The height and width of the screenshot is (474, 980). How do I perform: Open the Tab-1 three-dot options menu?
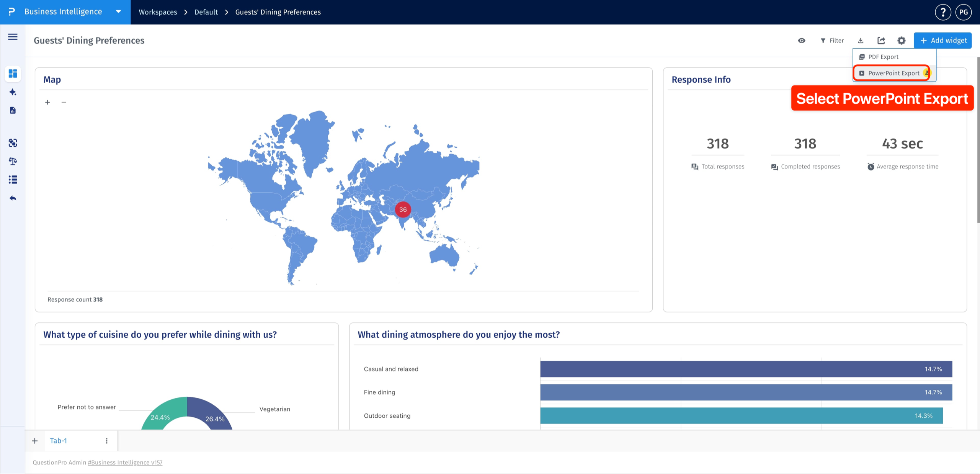pos(107,441)
